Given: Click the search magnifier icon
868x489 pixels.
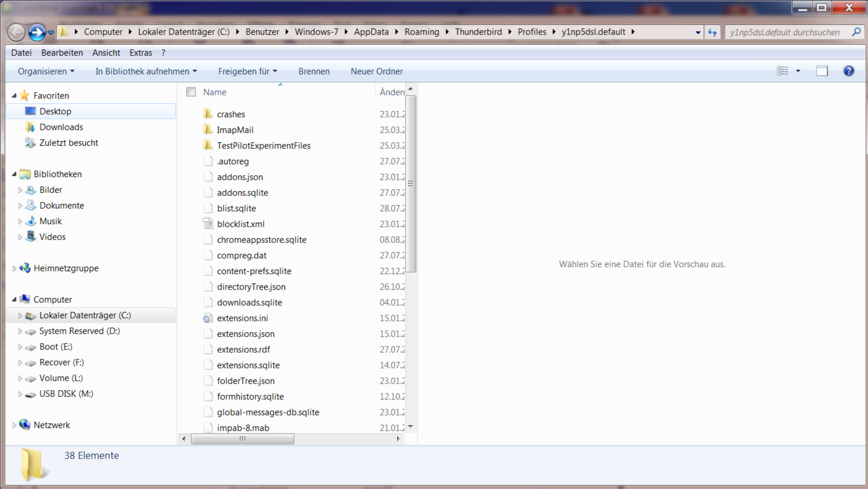Looking at the screenshot, I should [856, 32].
